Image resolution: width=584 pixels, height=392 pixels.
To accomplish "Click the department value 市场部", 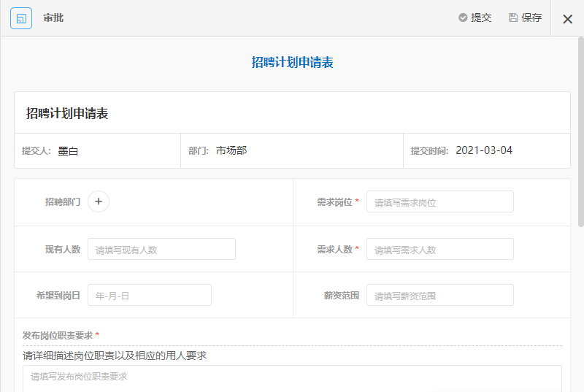I will [x=231, y=151].
